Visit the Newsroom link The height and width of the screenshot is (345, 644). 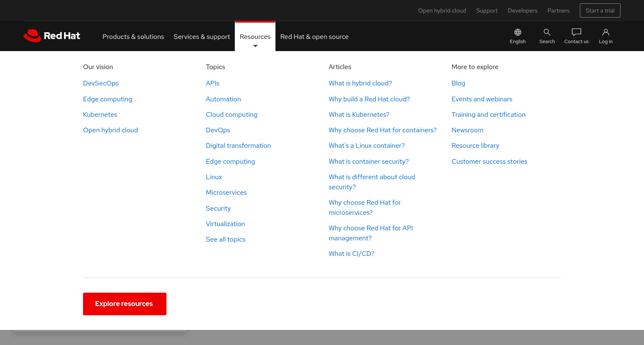coord(467,130)
